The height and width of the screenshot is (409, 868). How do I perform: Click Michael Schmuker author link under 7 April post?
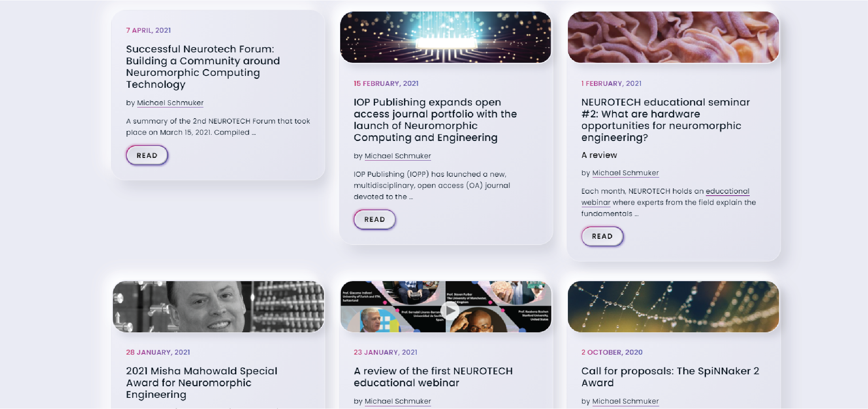pyautogui.click(x=170, y=103)
